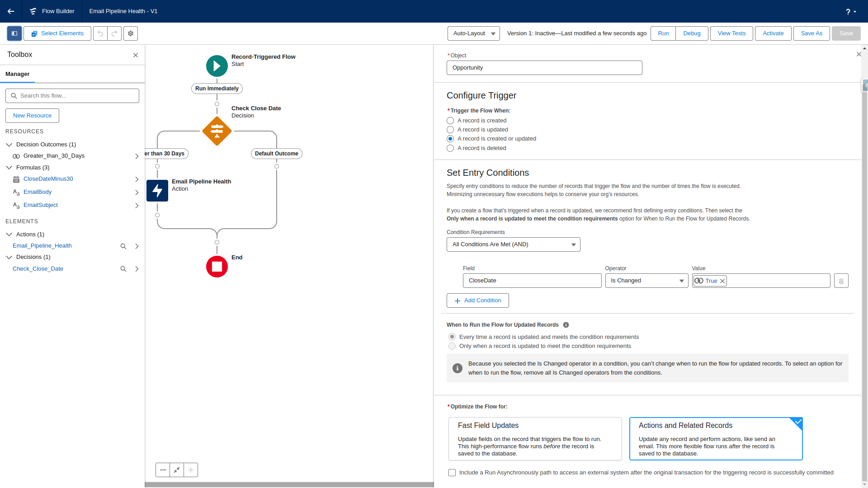The width and height of the screenshot is (868, 488).
Task: Choose Only when a record is updated option
Action: tap(452, 346)
